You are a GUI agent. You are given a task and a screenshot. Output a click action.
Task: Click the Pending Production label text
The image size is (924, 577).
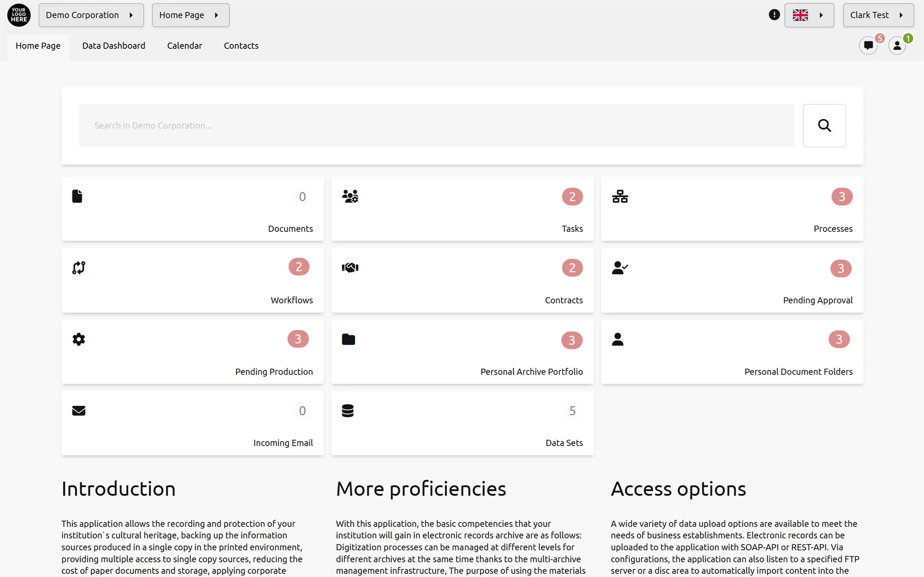point(274,372)
